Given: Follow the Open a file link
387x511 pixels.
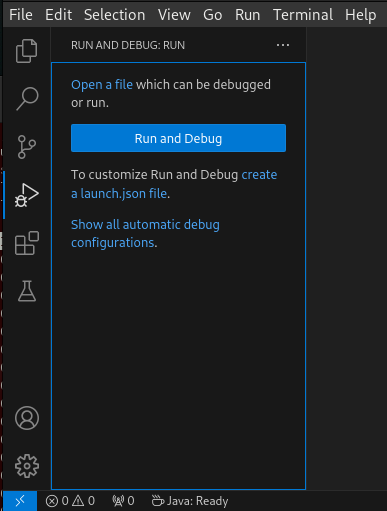Looking at the screenshot, I should 102,85.
